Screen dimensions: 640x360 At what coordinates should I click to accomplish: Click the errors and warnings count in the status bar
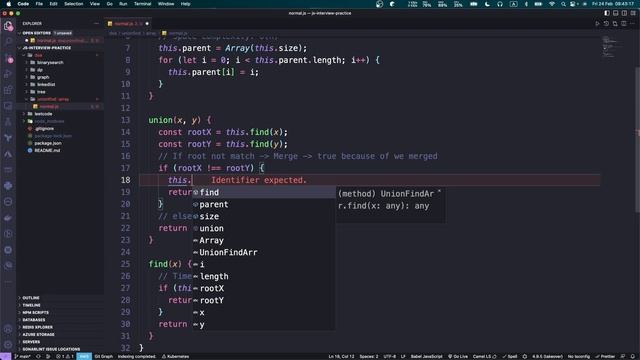point(64,356)
